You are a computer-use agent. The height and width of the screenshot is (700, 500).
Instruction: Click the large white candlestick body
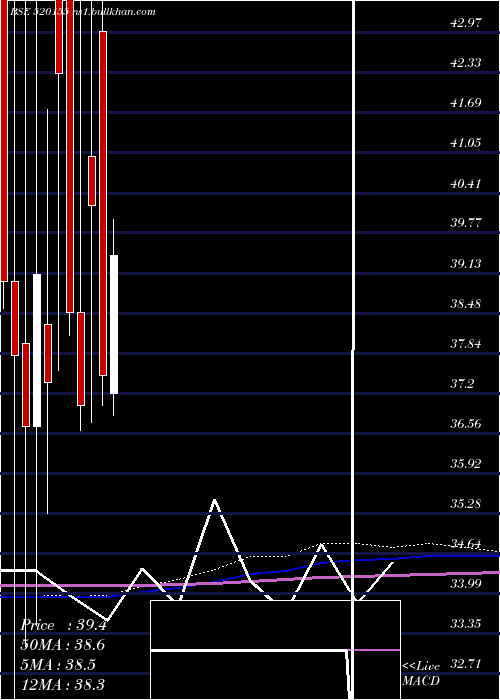(x=37, y=350)
